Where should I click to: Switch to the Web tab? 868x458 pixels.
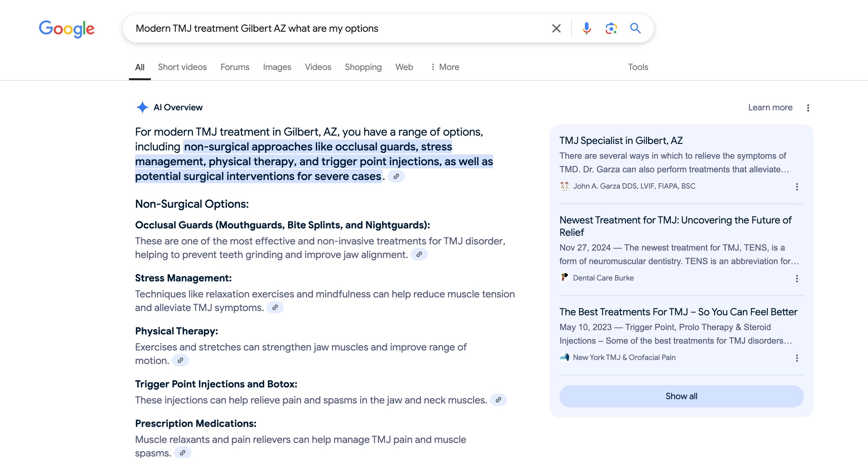coord(404,67)
